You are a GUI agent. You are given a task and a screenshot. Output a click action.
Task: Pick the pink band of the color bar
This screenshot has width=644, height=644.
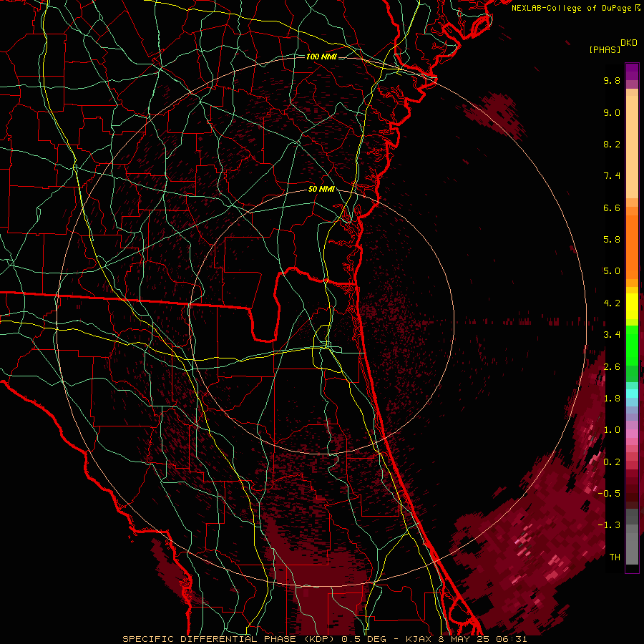click(632, 434)
